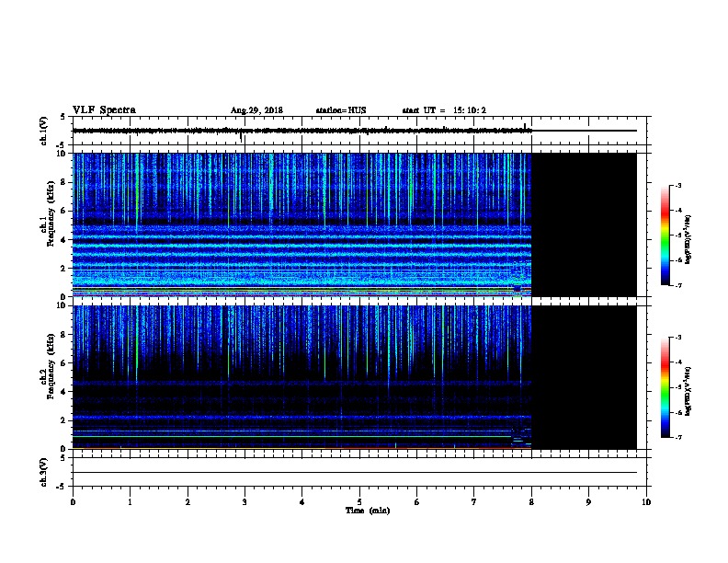Viewport: 728px width, 563px height.
Task: Select the log(PSD) label beside ch.2 colorbar
Action: tap(688, 391)
